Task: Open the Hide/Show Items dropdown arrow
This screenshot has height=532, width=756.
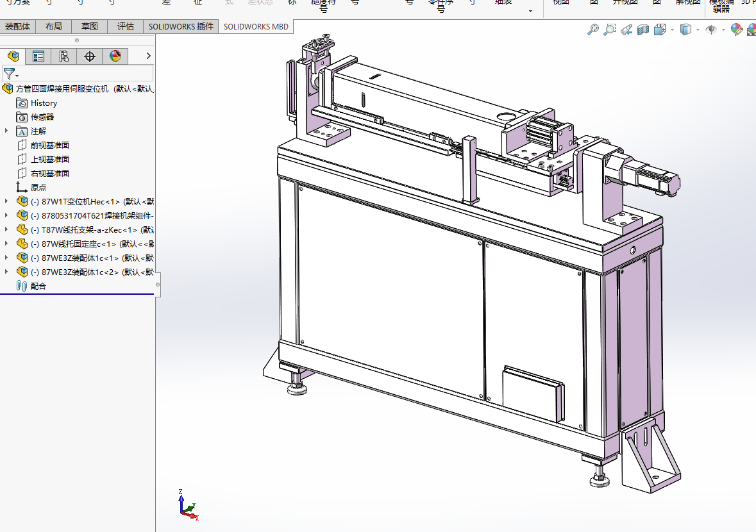Action: coord(723,30)
